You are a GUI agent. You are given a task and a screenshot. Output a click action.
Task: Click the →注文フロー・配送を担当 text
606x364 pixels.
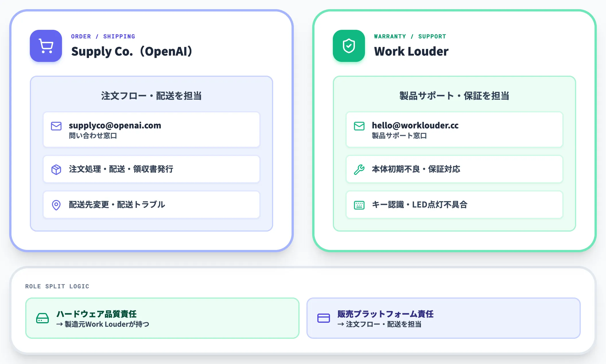(x=379, y=324)
